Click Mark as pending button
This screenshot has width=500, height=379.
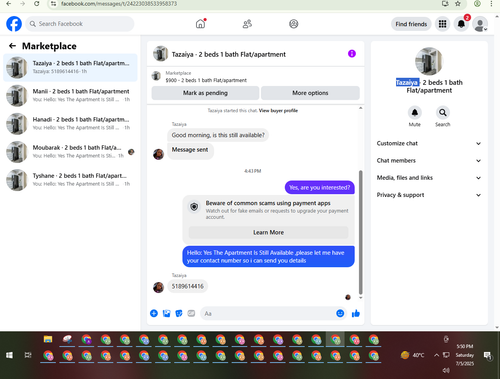coord(205,93)
